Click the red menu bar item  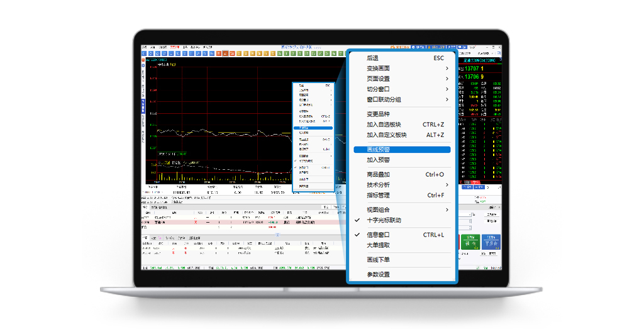click(175, 47)
